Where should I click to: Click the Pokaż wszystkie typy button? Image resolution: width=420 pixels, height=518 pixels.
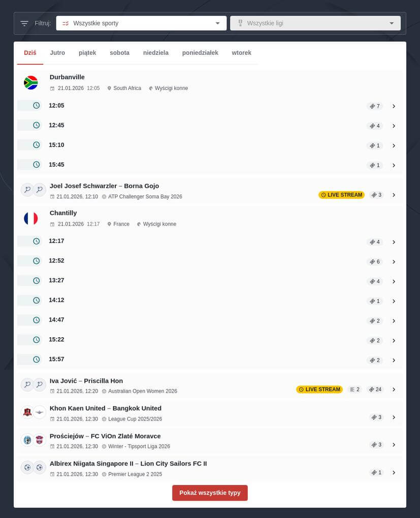pos(210,492)
